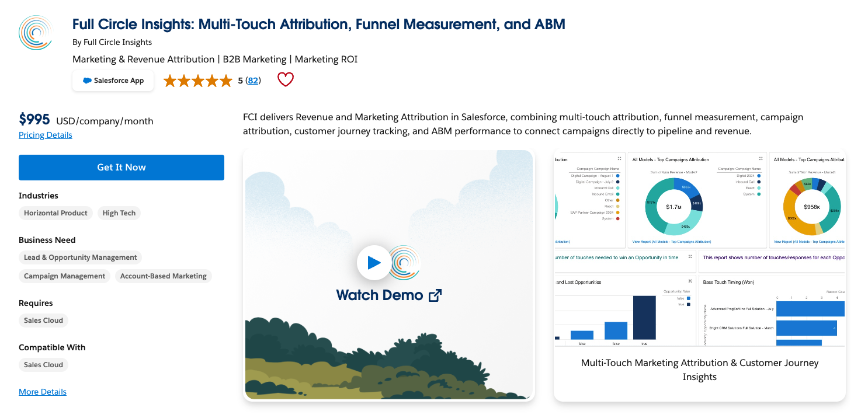Click the five-star rating icons
Screen dimensions: 868x418
[x=198, y=81]
